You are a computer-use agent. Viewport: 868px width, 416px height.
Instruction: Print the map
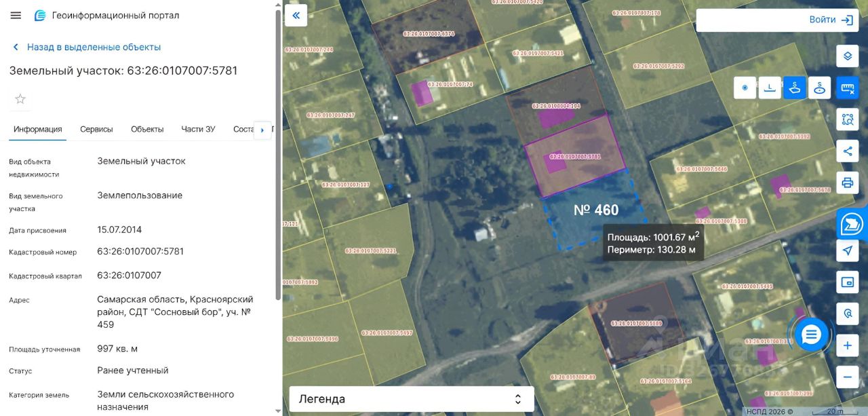(847, 183)
